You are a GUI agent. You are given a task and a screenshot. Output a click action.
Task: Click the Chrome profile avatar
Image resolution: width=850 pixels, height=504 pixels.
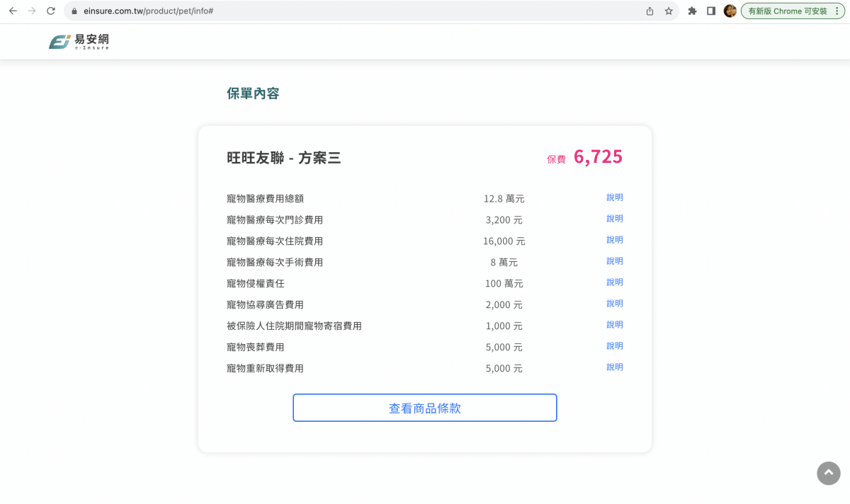click(x=730, y=11)
